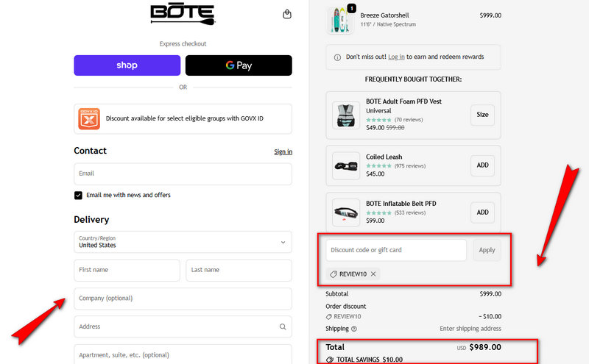Remove the REVIEW10 discount code

coord(373,274)
